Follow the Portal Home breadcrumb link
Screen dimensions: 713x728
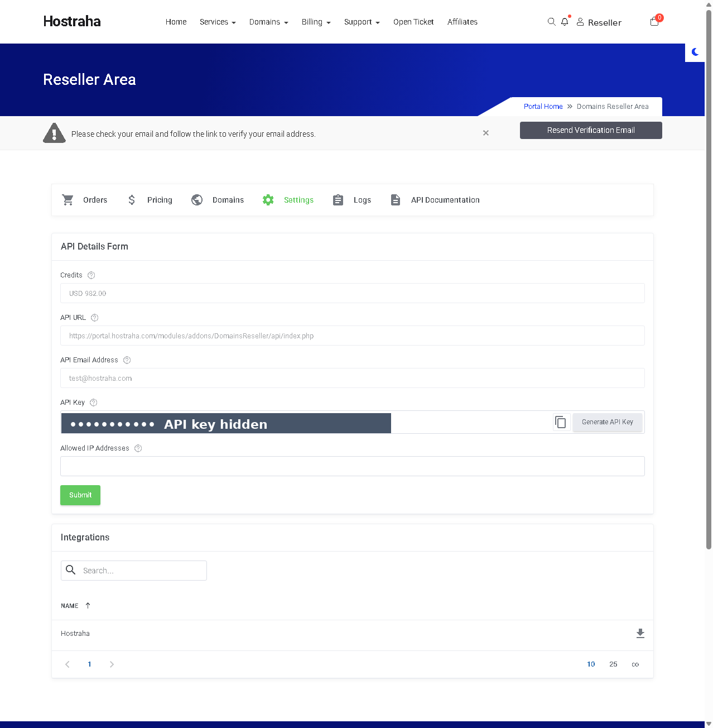tap(543, 106)
